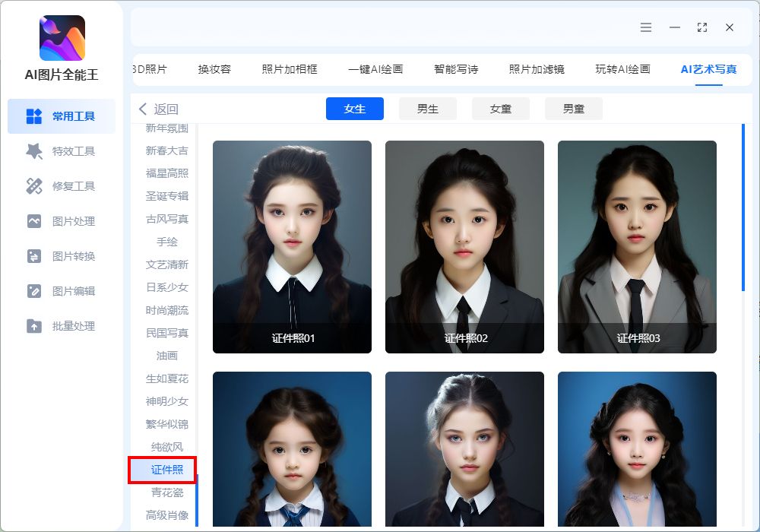Minimize the window with dash icon
The height and width of the screenshot is (532, 760).
675,27
